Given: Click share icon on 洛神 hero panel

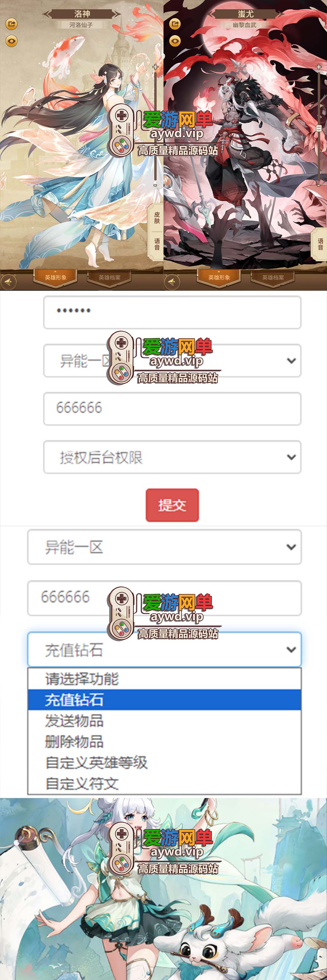Looking at the screenshot, I should click(x=11, y=24).
